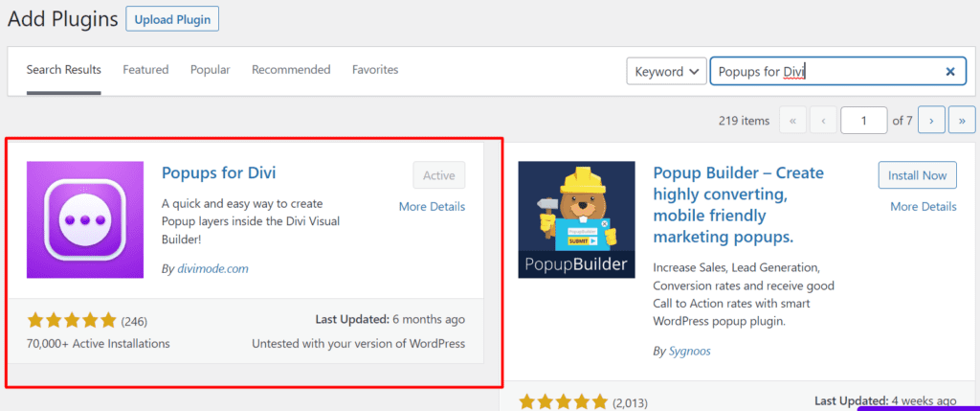
Task: Jump to last page of plugin results
Action: point(960,121)
